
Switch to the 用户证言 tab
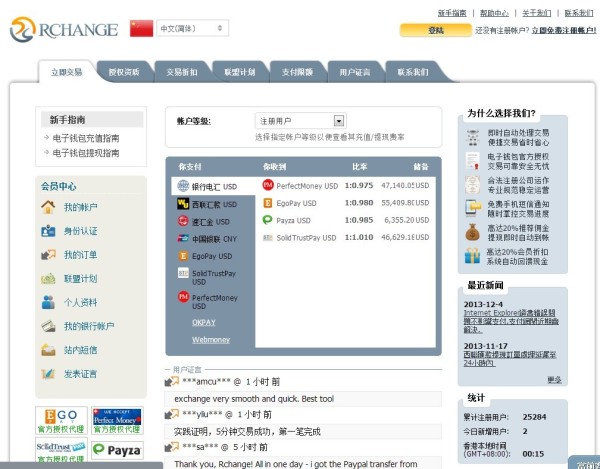[355, 72]
